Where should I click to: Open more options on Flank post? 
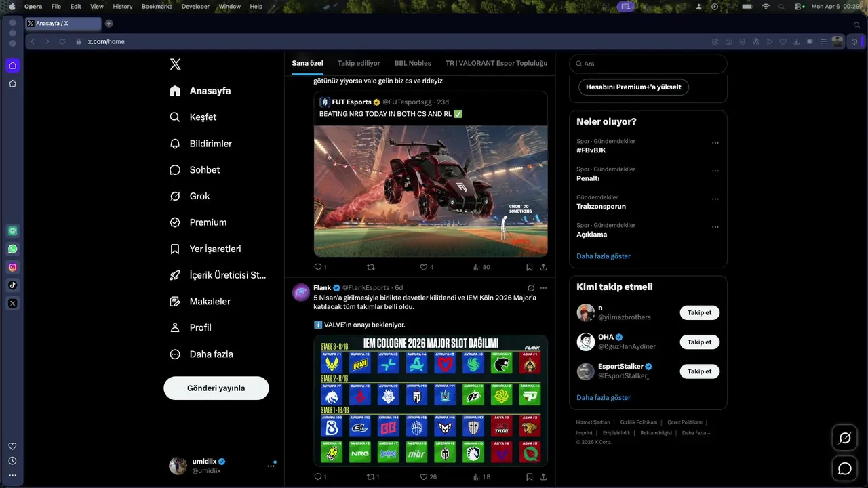pyautogui.click(x=543, y=288)
